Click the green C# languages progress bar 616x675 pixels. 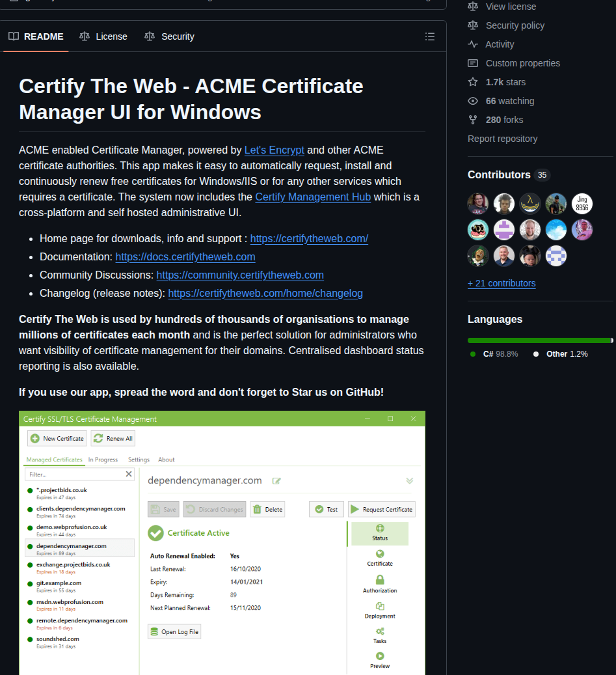539,340
